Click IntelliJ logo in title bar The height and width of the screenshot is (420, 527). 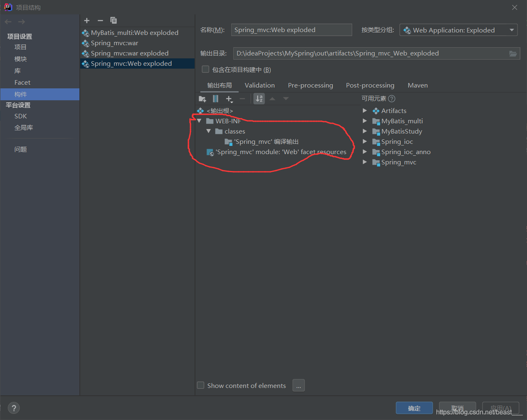pos(8,7)
